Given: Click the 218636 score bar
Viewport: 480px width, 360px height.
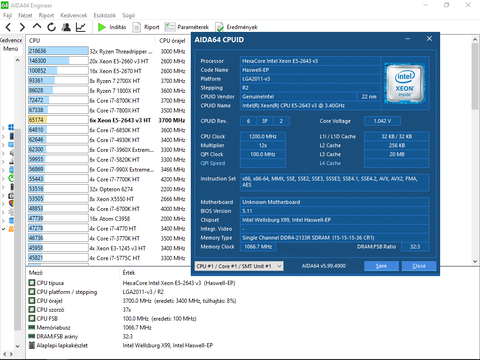Looking at the screenshot, I should tap(58, 51).
